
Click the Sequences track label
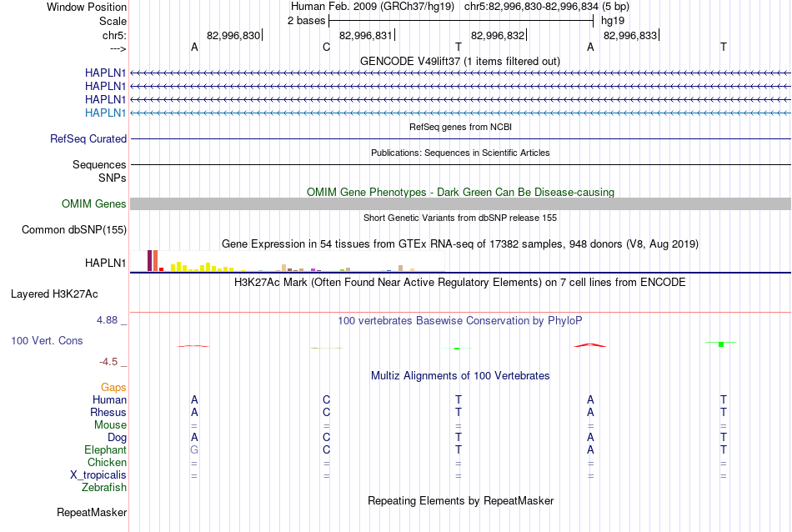[x=99, y=165]
